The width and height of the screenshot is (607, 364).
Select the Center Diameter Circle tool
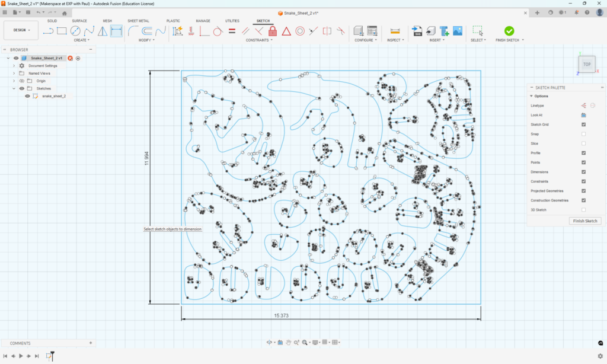pyautogui.click(x=75, y=30)
